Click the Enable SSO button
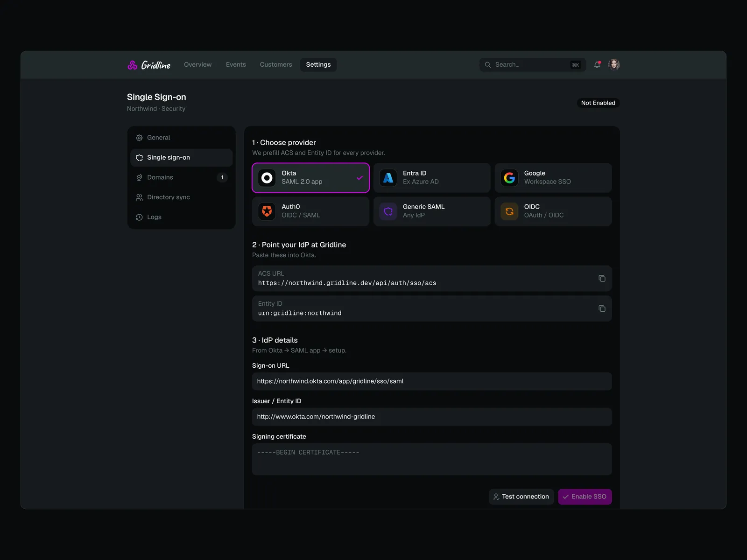Viewport: 747px width, 560px height. coord(585,497)
